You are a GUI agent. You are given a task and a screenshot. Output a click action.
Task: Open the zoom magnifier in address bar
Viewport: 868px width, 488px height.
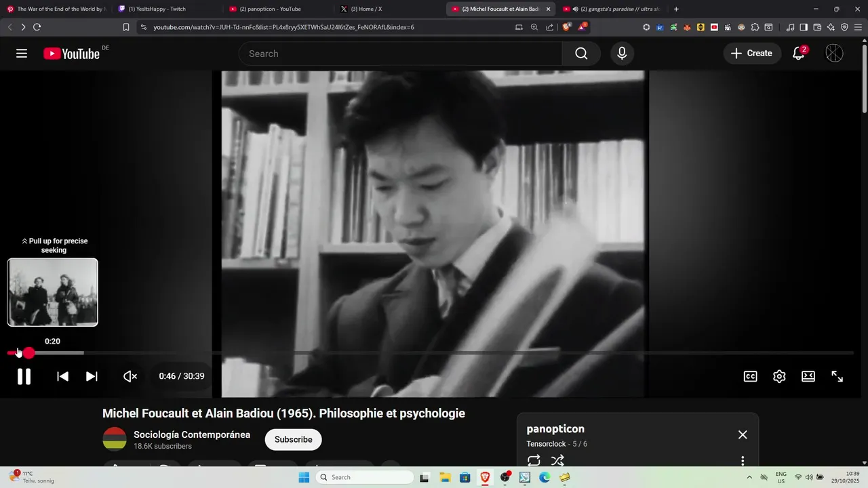(x=534, y=27)
